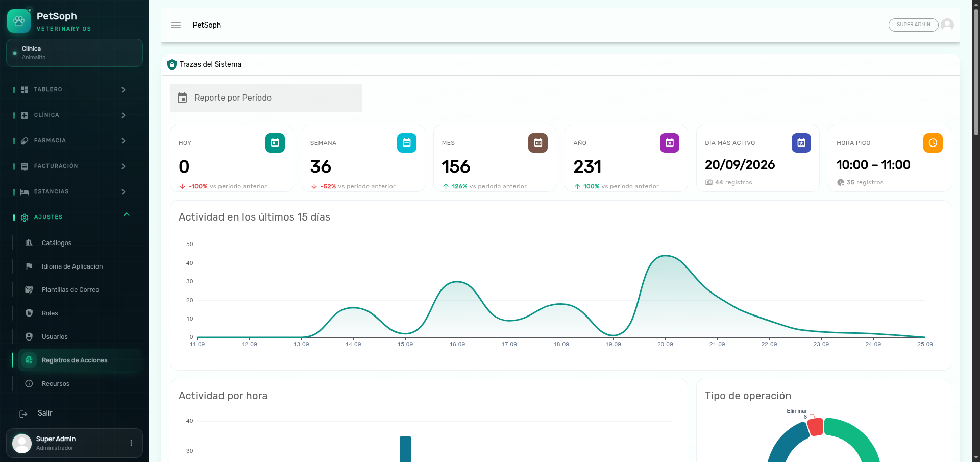Viewport: 980px width, 462px height.
Task: Click the Ajustes gear icon in the sidebar
Action: 24,217
